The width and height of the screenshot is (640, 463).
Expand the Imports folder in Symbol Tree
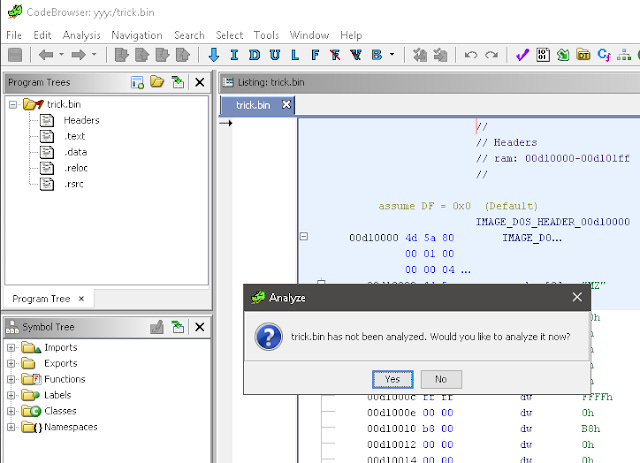click(x=11, y=348)
